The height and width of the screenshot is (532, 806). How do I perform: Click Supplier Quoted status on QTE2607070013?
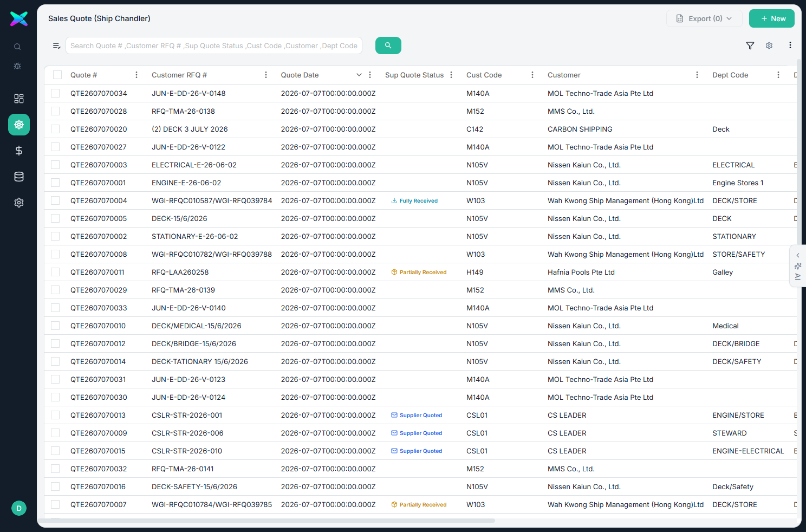(x=417, y=415)
